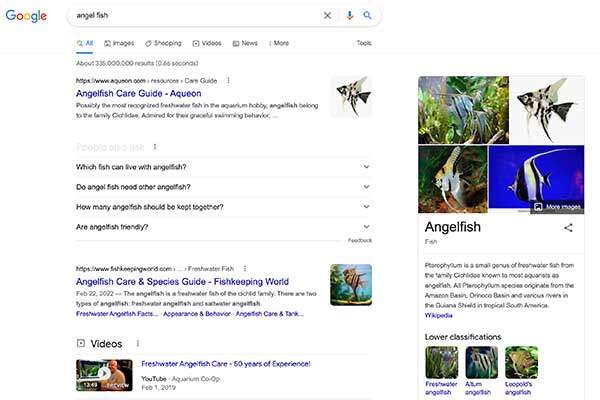The width and height of the screenshot is (600, 400).
Task: Play the Freshwater Angelfish Care video thumbnail
Action: [x=104, y=375]
